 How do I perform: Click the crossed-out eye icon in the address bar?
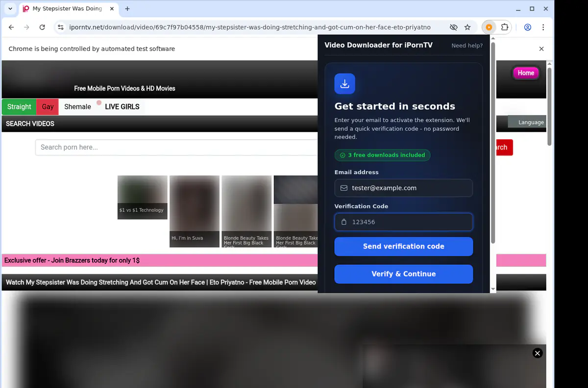(454, 27)
